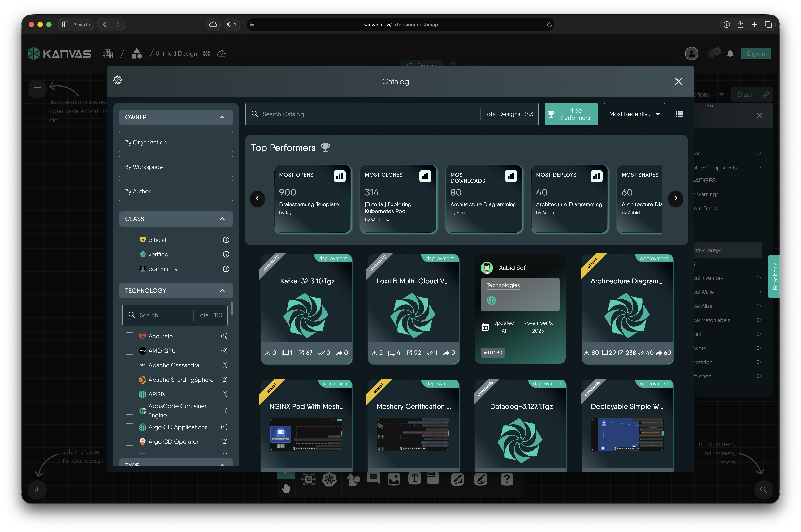
Task: Click the zoom magnifier canvas button
Action: click(763, 490)
